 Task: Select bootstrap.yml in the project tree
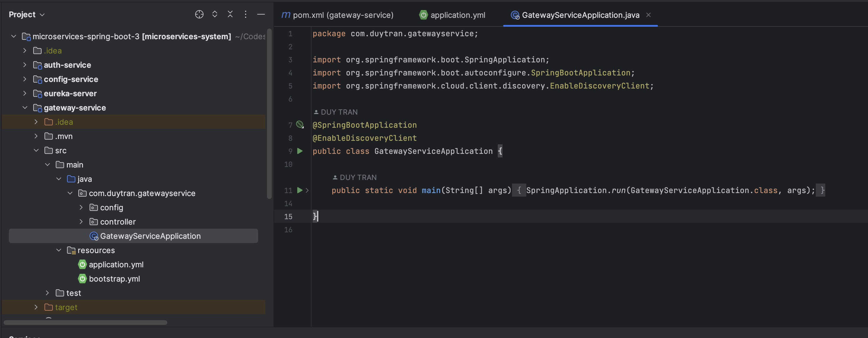pos(115,279)
